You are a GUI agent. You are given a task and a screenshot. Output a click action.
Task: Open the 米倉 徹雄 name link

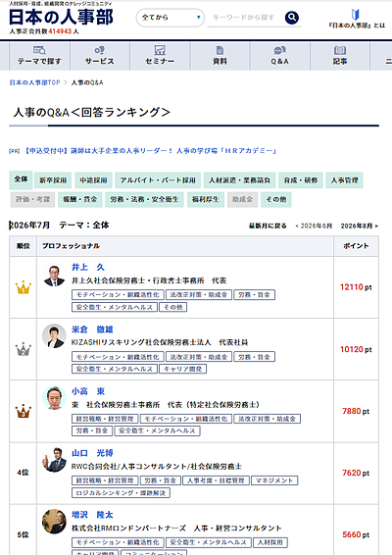pyautogui.click(x=92, y=329)
